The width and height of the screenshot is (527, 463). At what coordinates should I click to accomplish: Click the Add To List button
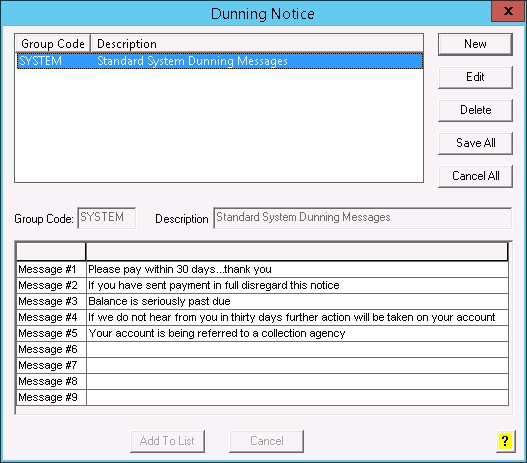167,441
